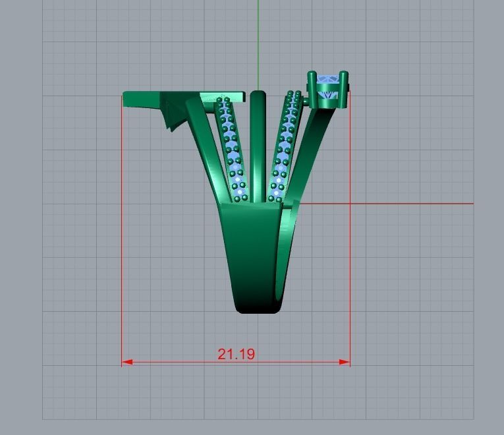504x435 pixels.
Task: Click the left dimension arrowhead
Action: [127, 362]
